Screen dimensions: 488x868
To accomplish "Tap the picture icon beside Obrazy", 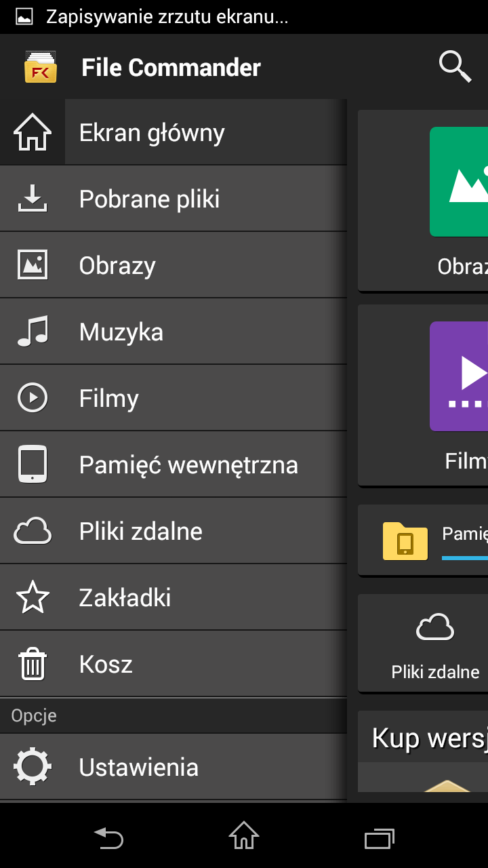I will (33, 265).
